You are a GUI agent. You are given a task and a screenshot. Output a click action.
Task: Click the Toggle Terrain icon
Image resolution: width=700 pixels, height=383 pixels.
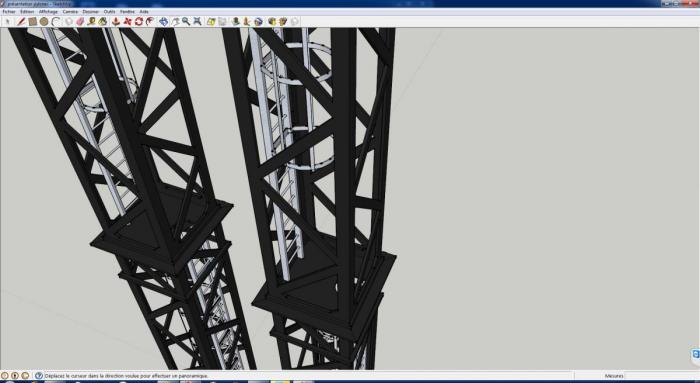pyautogui.click(x=222, y=21)
